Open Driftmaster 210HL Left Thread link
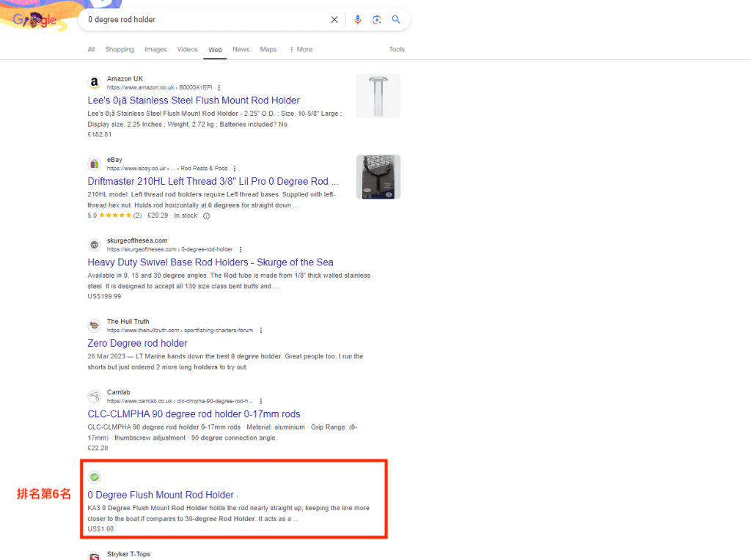 pyautogui.click(x=213, y=181)
